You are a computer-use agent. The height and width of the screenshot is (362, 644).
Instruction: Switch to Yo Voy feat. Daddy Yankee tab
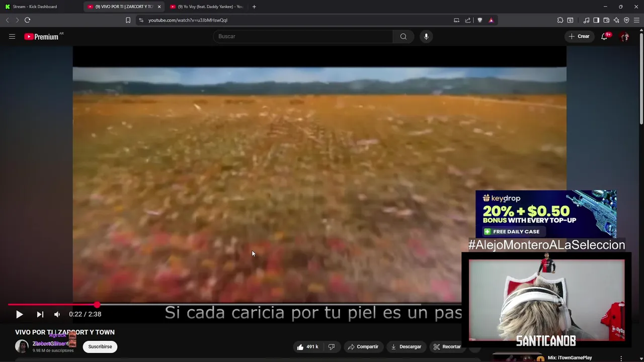coord(206,7)
